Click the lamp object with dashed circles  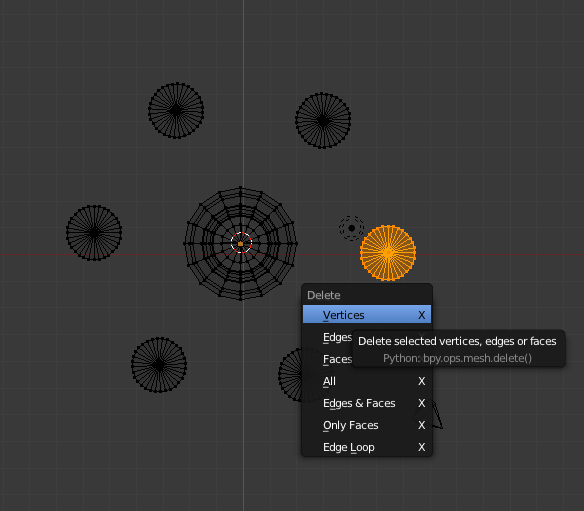(352, 228)
